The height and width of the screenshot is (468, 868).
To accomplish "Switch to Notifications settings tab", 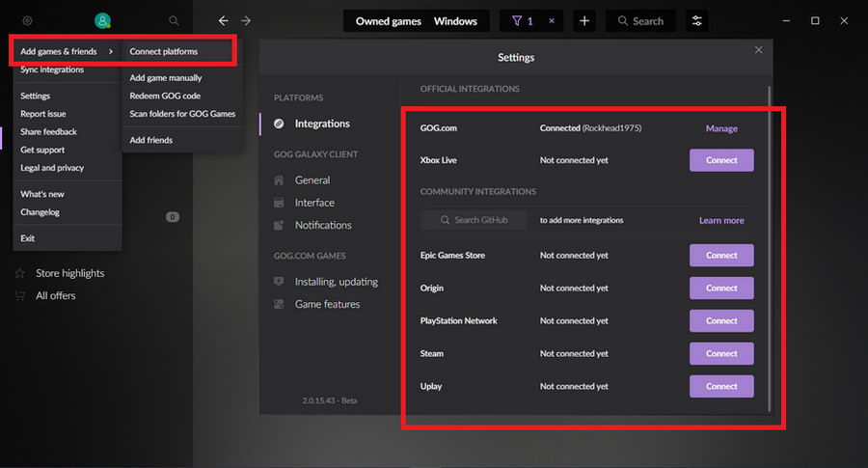I will pos(323,225).
